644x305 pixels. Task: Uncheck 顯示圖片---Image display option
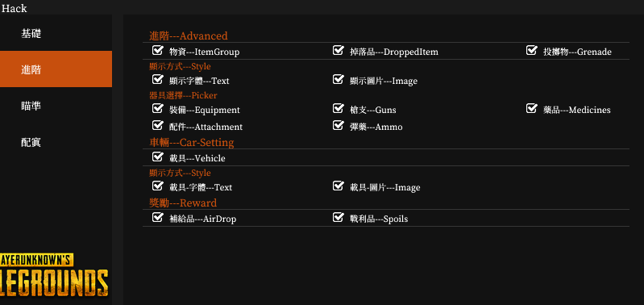click(x=338, y=79)
